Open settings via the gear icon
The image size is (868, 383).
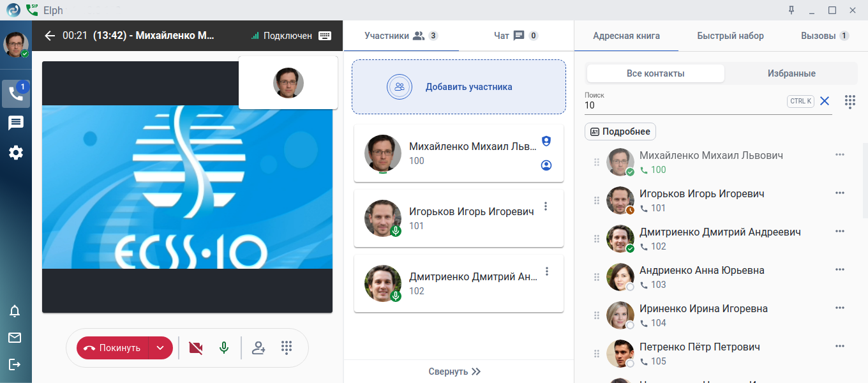pyautogui.click(x=16, y=153)
